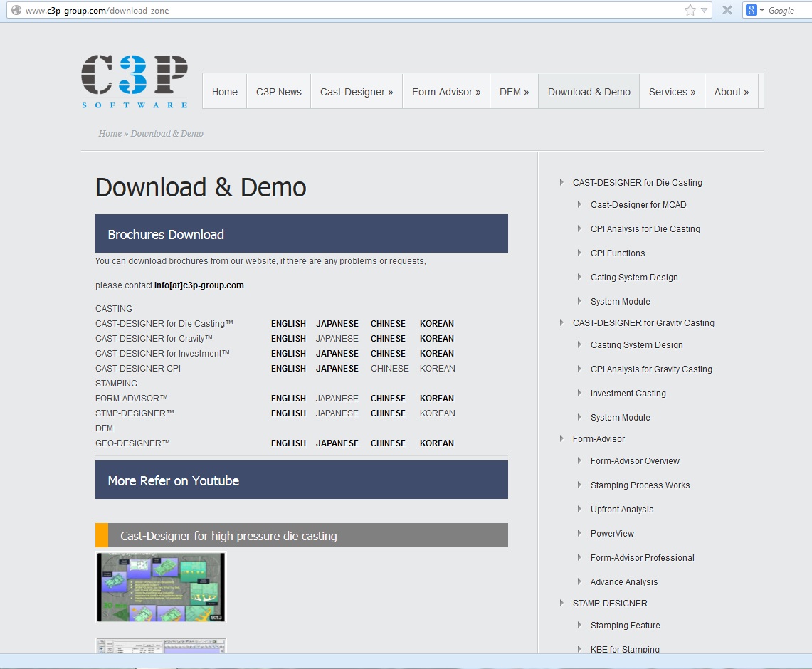This screenshot has width=812, height=669.
Task: Click the Download & Demo breadcrumb
Action: 167,134
